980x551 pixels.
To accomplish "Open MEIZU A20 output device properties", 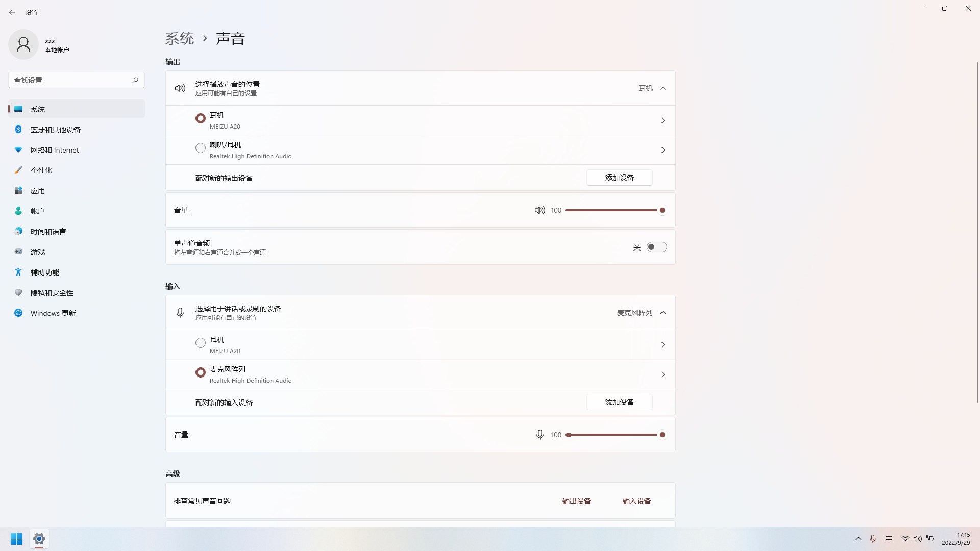I will (663, 120).
